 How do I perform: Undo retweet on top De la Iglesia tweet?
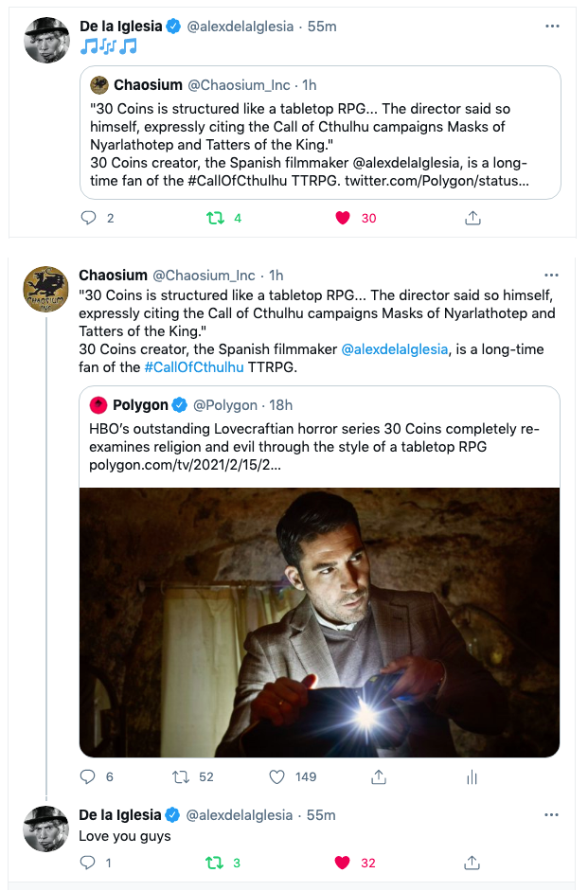[x=215, y=218]
